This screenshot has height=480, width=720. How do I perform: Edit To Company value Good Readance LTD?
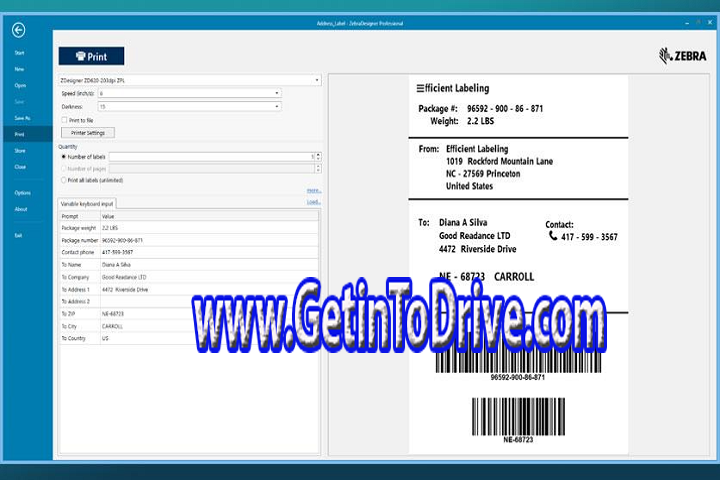point(209,277)
